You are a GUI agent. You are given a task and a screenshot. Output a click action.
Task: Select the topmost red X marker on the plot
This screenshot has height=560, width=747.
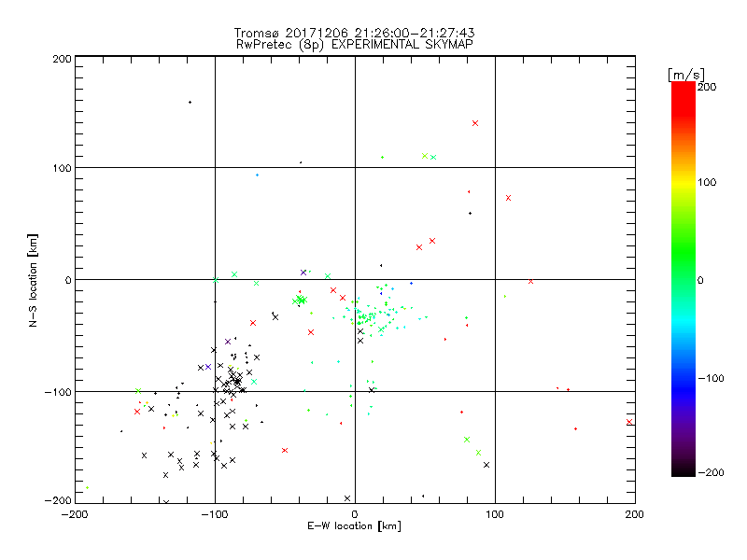tap(475, 123)
